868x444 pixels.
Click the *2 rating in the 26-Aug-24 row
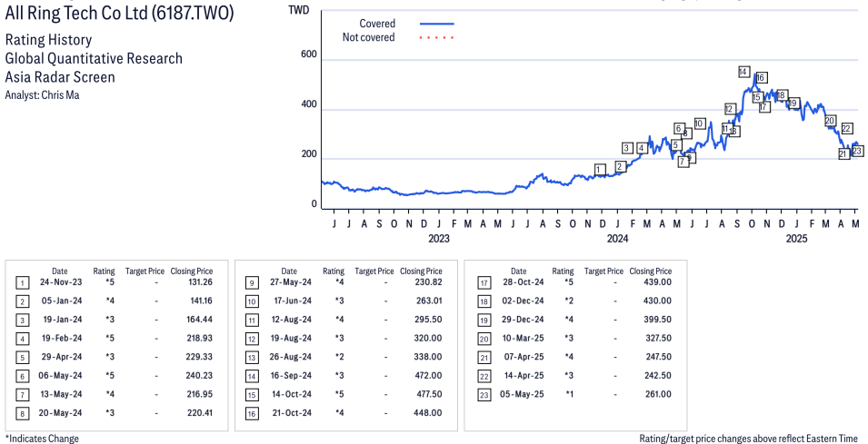point(339,357)
